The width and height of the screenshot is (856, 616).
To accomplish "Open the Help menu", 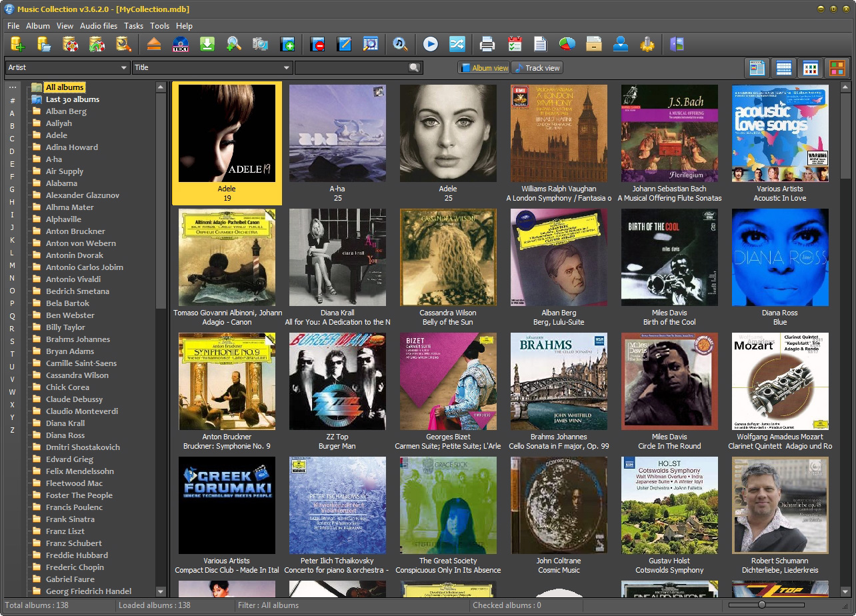I will (x=184, y=26).
